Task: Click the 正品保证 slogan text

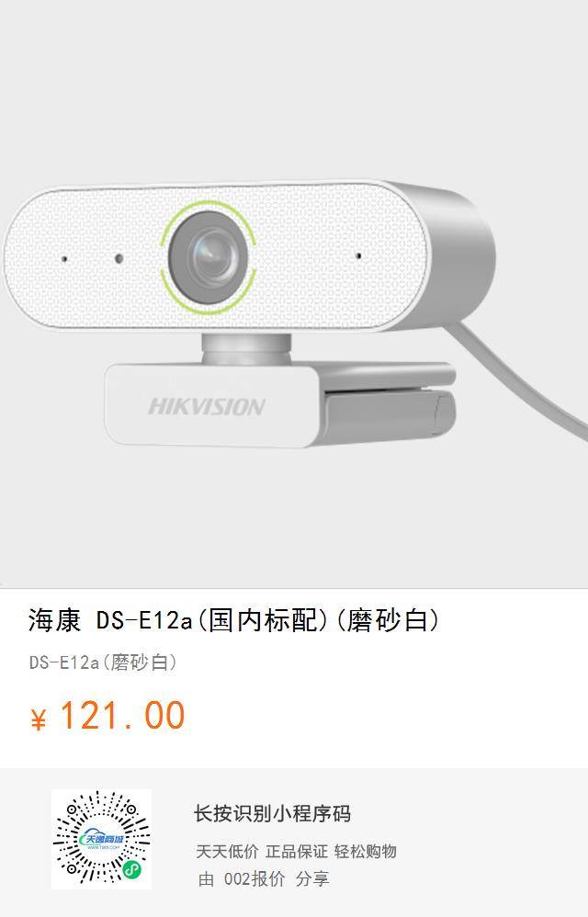Action: [297, 852]
